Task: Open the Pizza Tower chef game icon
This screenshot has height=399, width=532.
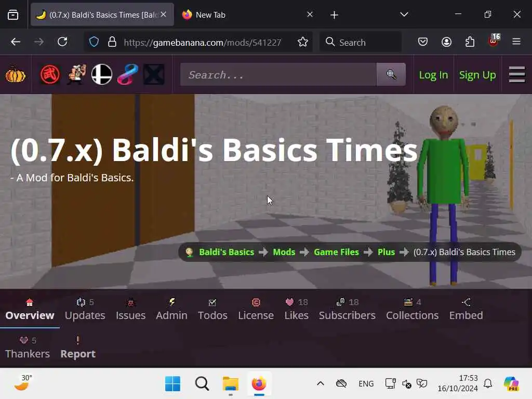Action: click(x=76, y=74)
